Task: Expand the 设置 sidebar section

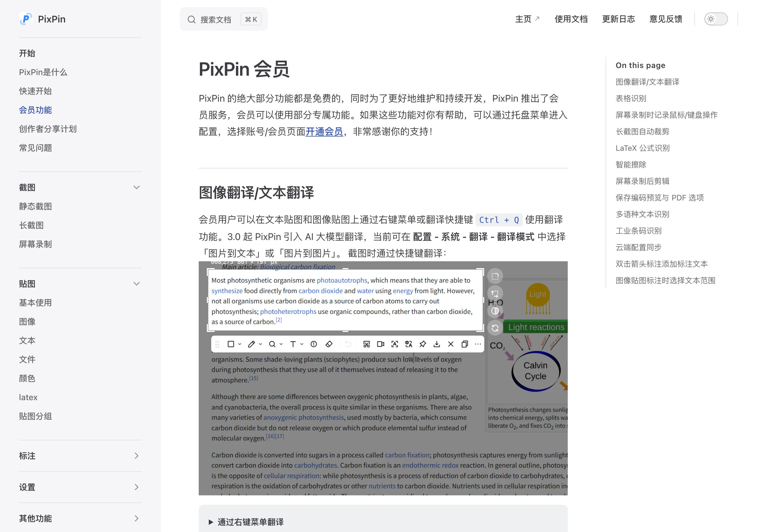Action: (x=137, y=487)
